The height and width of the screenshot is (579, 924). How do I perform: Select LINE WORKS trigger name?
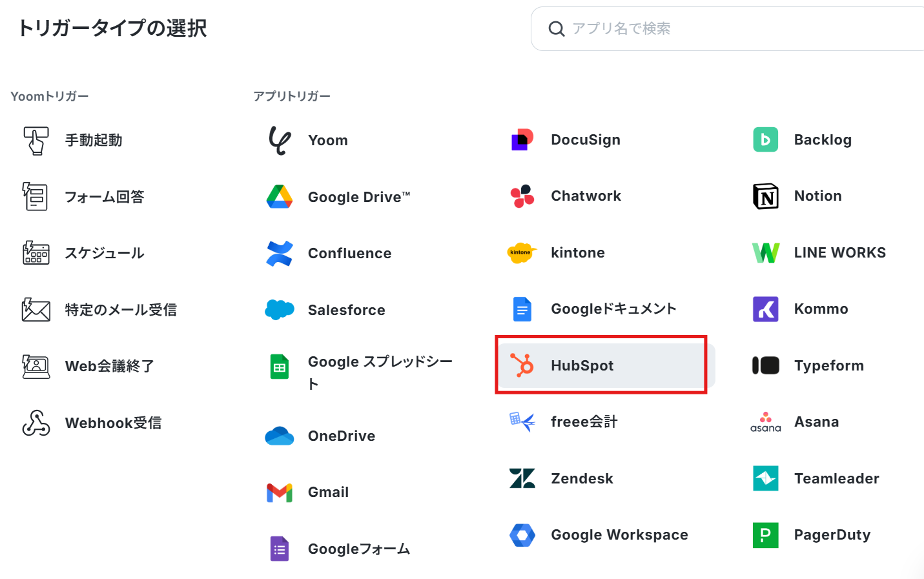pyautogui.click(x=840, y=252)
